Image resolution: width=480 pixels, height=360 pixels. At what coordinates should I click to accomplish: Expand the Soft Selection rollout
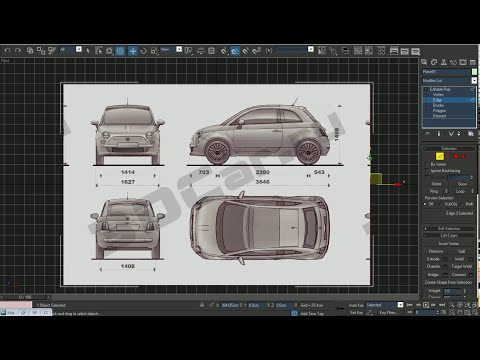point(449,229)
